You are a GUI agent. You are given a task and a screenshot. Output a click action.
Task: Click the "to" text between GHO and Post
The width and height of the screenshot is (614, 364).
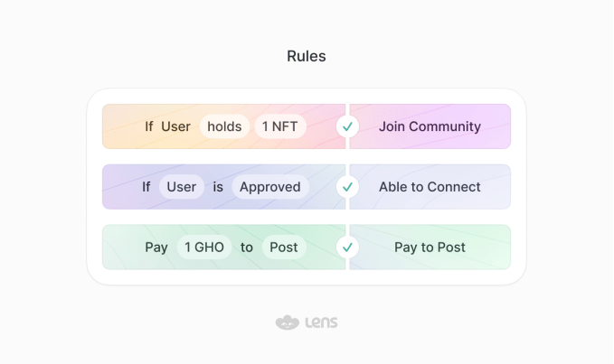(x=247, y=247)
